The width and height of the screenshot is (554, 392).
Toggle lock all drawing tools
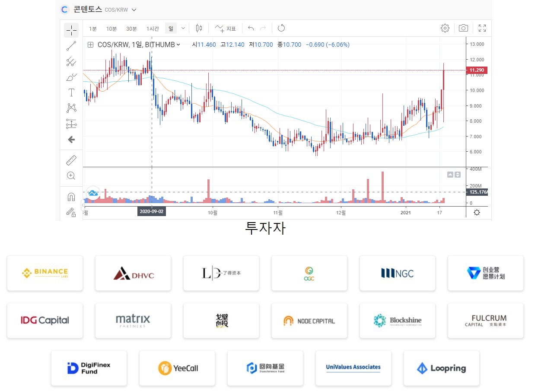click(x=71, y=212)
